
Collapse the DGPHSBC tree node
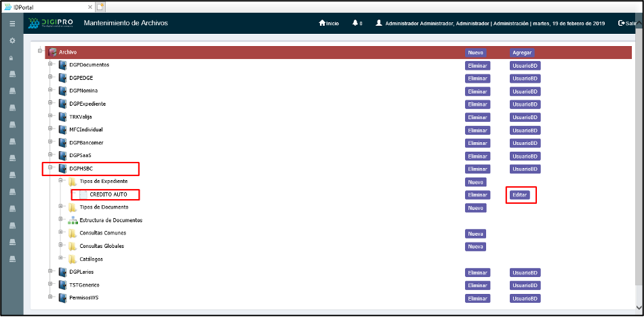[49, 168]
